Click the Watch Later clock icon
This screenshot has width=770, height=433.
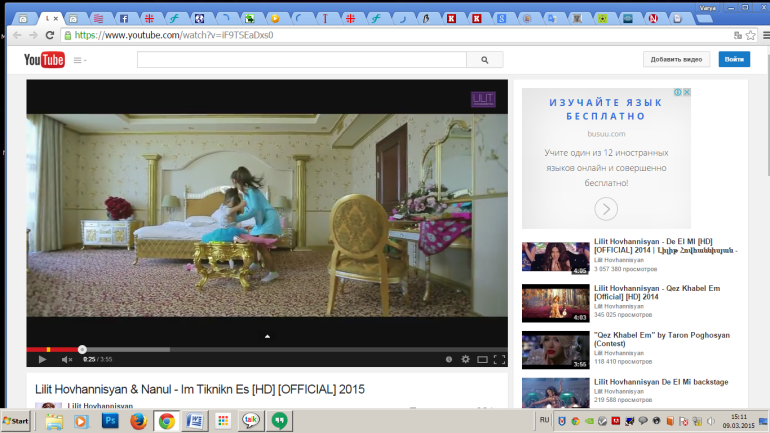tap(449, 359)
